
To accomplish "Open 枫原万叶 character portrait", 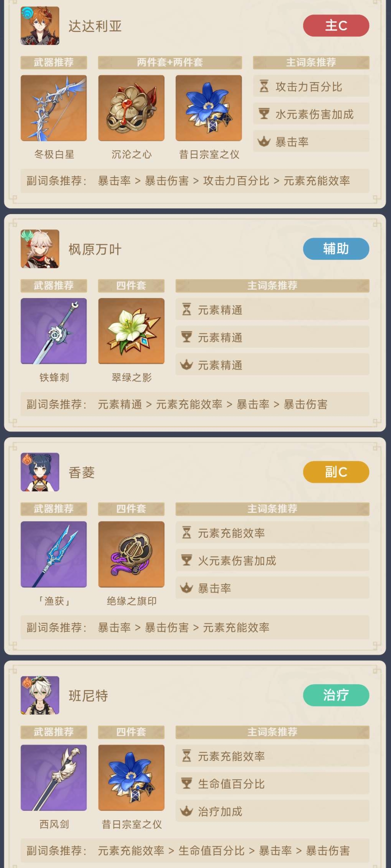I will click(40, 249).
